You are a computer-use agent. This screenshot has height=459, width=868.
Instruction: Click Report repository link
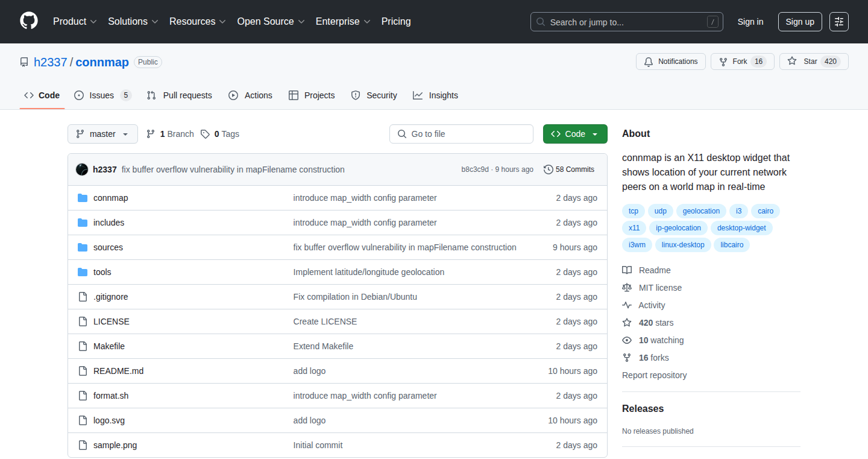pyautogui.click(x=655, y=375)
